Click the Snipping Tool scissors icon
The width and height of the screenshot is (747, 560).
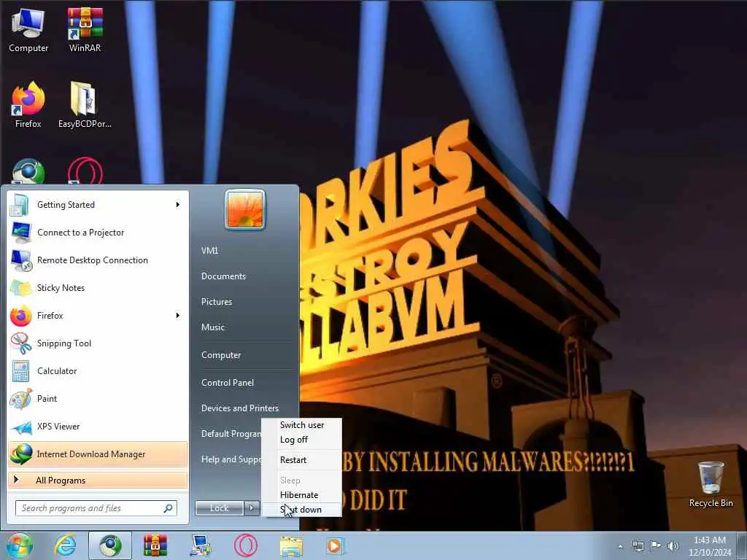(20, 343)
